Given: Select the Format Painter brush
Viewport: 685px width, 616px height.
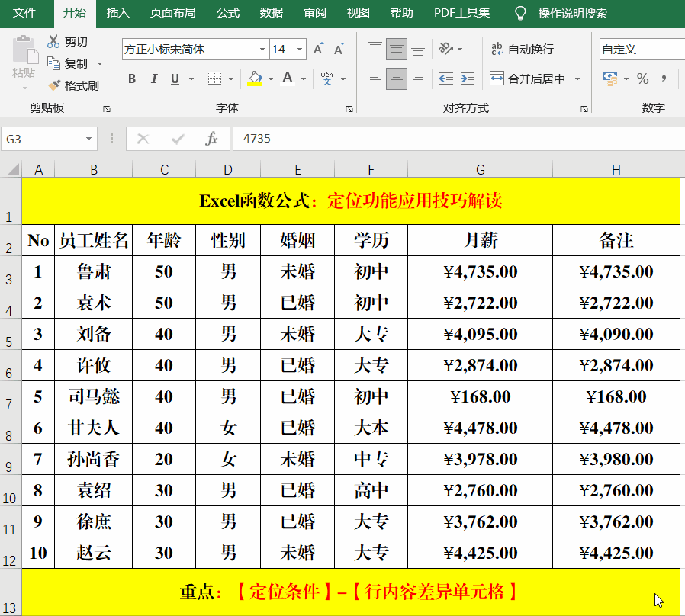Looking at the screenshot, I should click(x=53, y=85).
